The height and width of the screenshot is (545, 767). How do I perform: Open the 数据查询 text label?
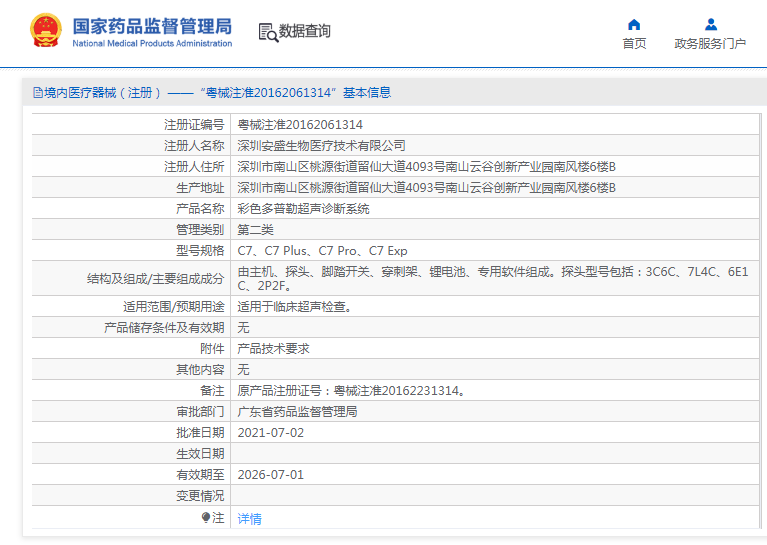(305, 32)
